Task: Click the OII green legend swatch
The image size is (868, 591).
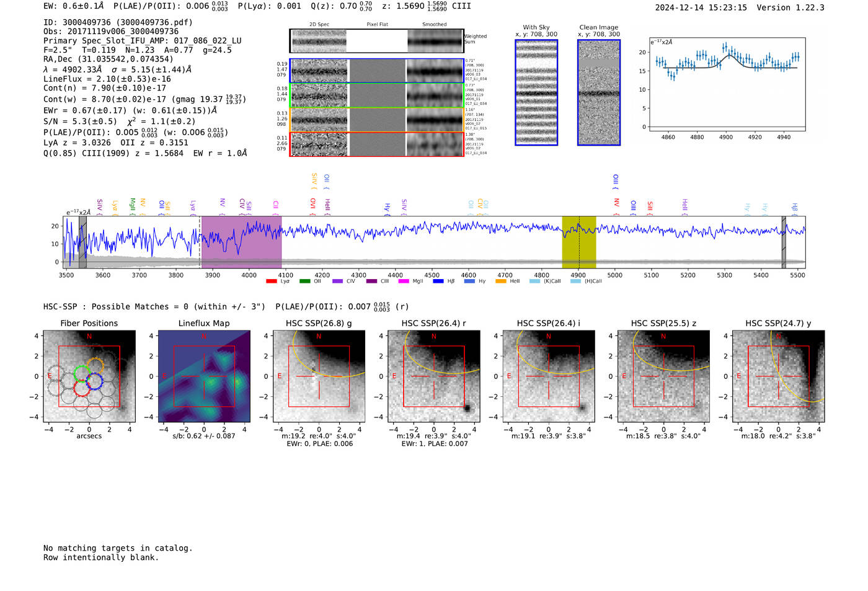Action: [x=304, y=281]
